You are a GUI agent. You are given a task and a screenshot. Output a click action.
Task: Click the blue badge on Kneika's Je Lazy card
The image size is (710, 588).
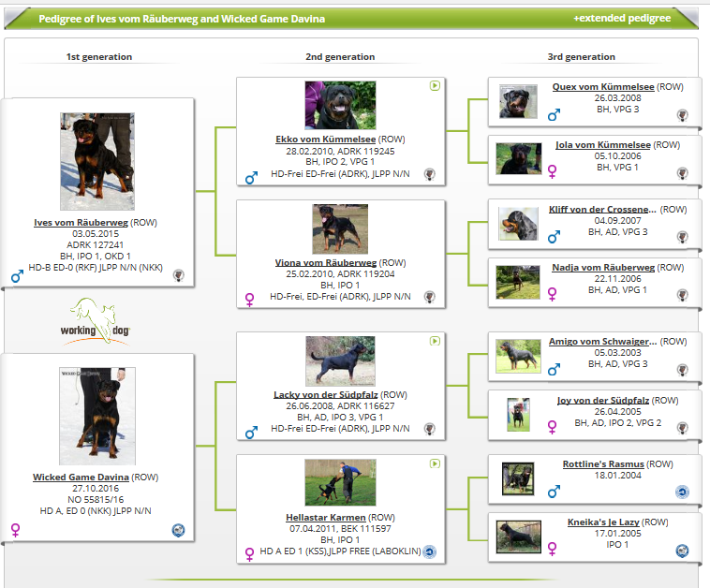(x=683, y=551)
